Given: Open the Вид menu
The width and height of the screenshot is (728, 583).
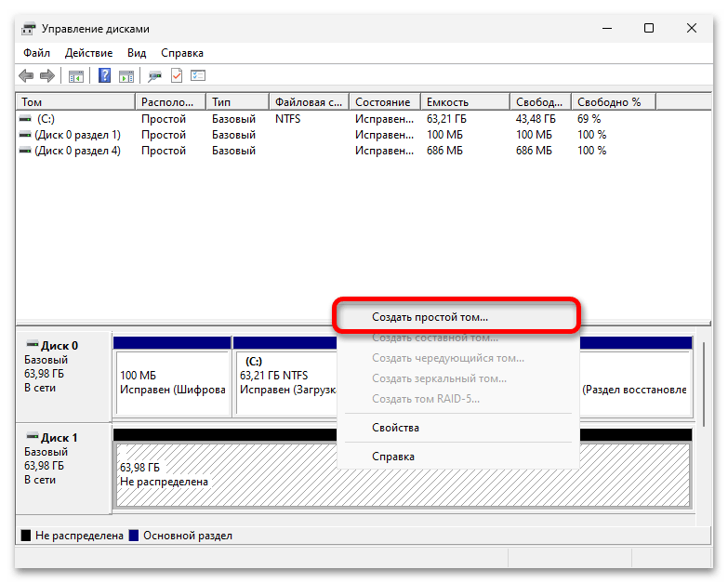Looking at the screenshot, I should tap(137, 53).
